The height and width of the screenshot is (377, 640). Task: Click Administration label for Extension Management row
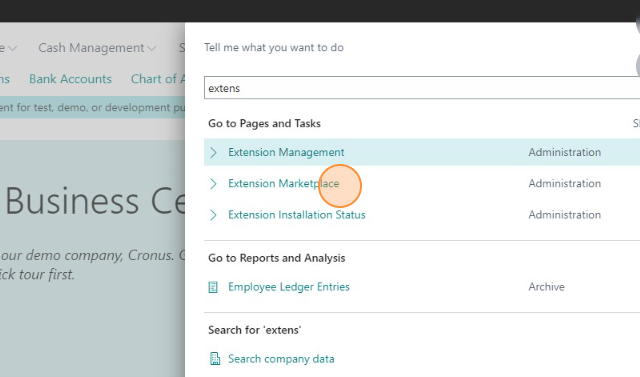pyautogui.click(x=564, y=152)
